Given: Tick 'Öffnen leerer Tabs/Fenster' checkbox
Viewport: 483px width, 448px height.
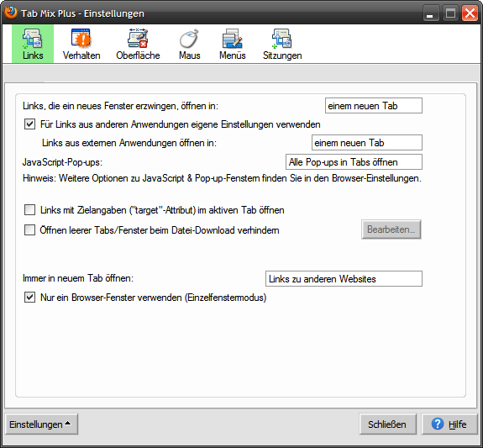Looking at the screenshot, I should tap(29, 230).
